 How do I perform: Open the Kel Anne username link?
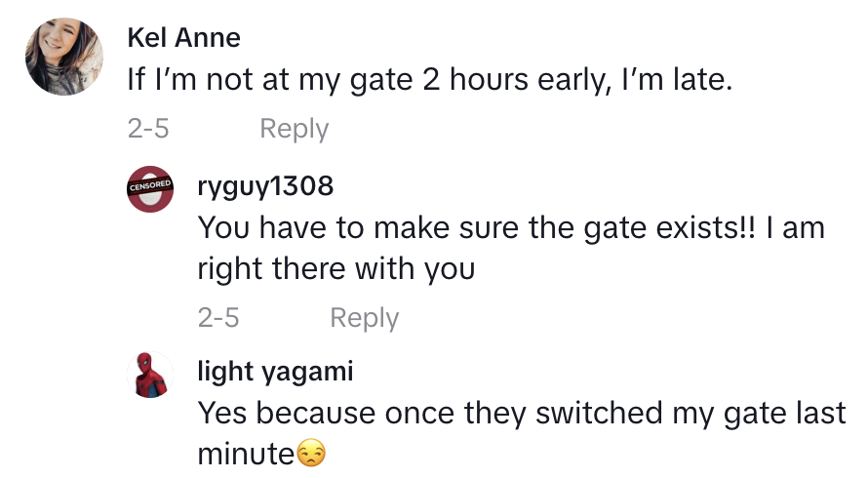[x=183, y=38]
